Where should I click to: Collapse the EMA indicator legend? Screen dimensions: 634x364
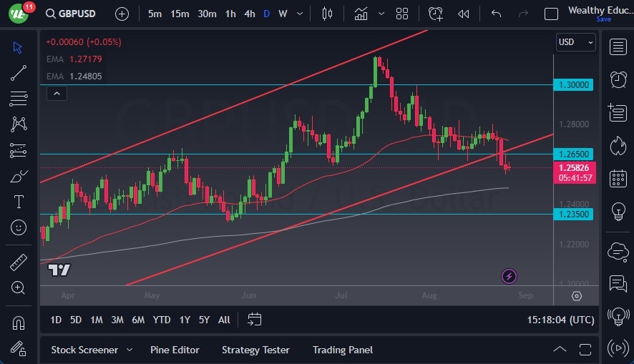pyautogui.click(x=57, y=93)
